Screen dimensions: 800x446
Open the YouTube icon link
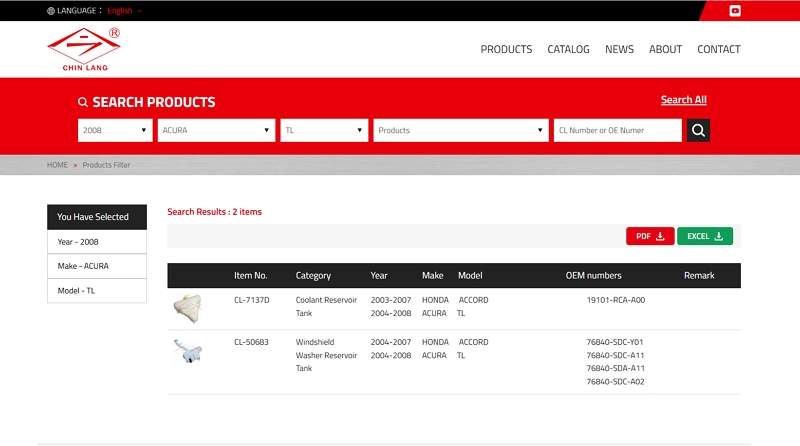[735, 11]
